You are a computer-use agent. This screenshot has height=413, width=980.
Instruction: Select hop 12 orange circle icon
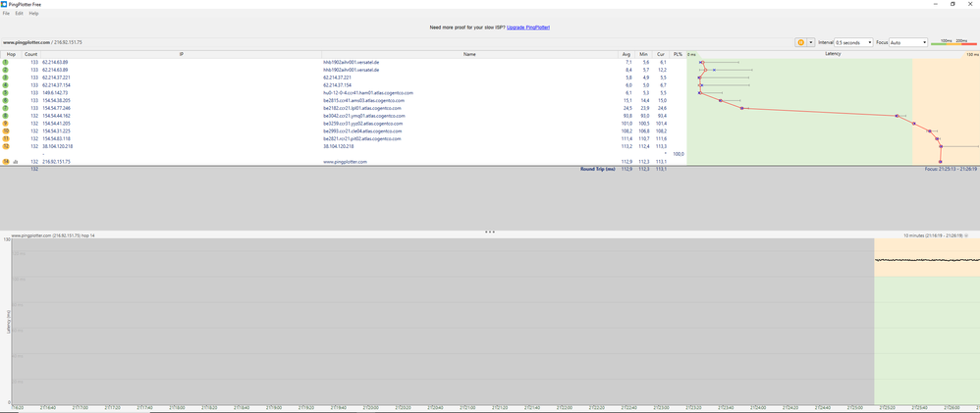pyautogui.click(x=6, y=146)
